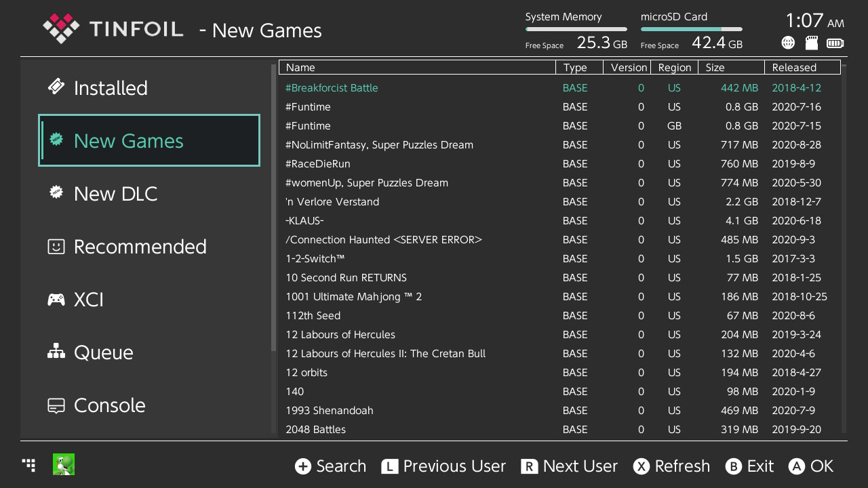Sort the list by the Type column
Image resolution: width=868 pixels, height=488 pixels.
[x=580, y=67]
